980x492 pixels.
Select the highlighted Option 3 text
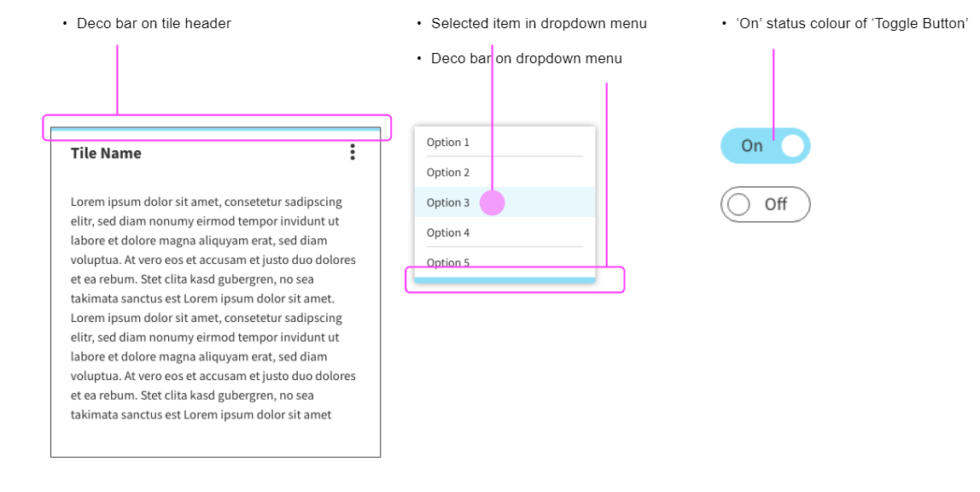coord(448,203)
